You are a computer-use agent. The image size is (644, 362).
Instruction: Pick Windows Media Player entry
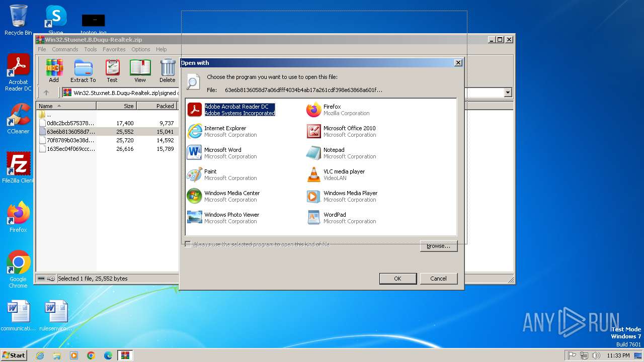click(x=342, y=196)
